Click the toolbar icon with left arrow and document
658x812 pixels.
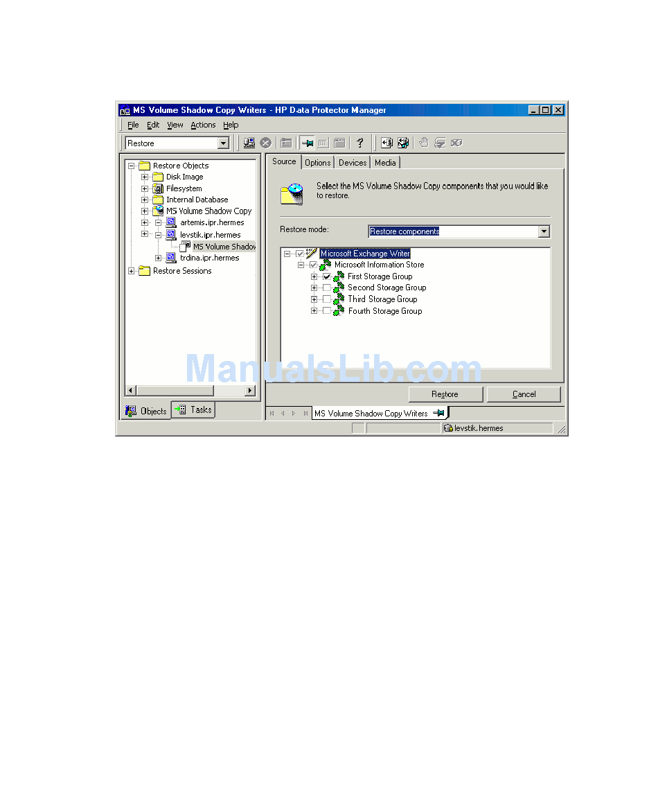386,143
